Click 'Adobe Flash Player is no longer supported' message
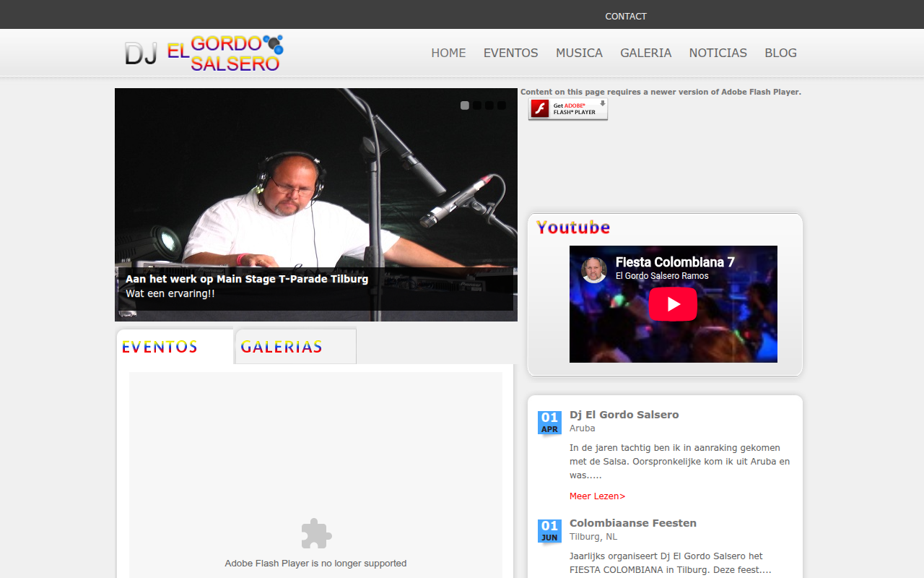The image size is (924, 578). pos(315,564)
